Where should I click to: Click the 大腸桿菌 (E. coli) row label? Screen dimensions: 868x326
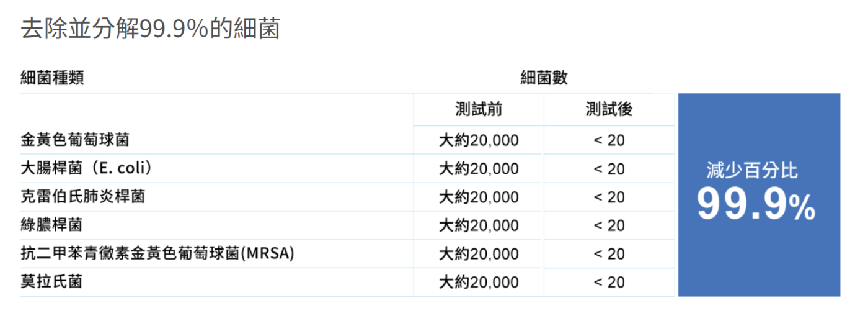[x=86, y=168]
